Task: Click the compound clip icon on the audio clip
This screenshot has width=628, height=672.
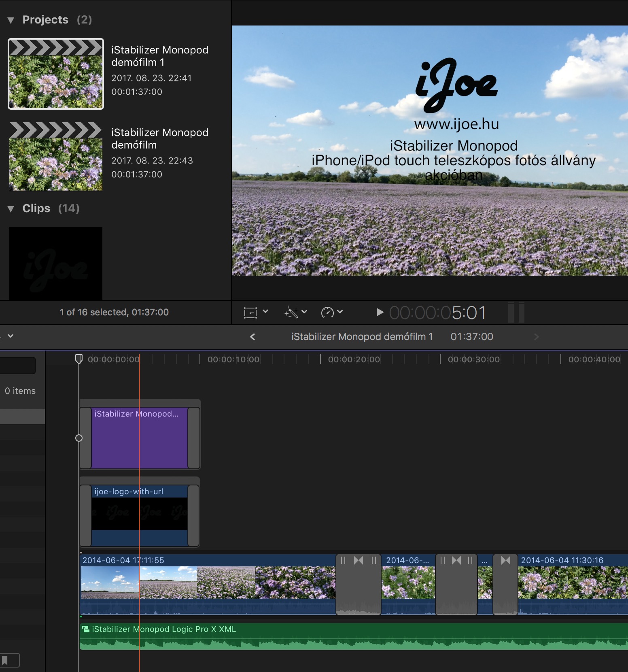Action: [86, 629]
